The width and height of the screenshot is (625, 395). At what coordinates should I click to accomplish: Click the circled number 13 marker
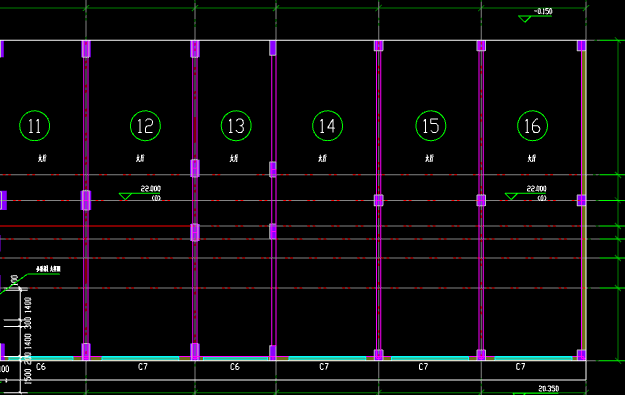pos(236,126)
